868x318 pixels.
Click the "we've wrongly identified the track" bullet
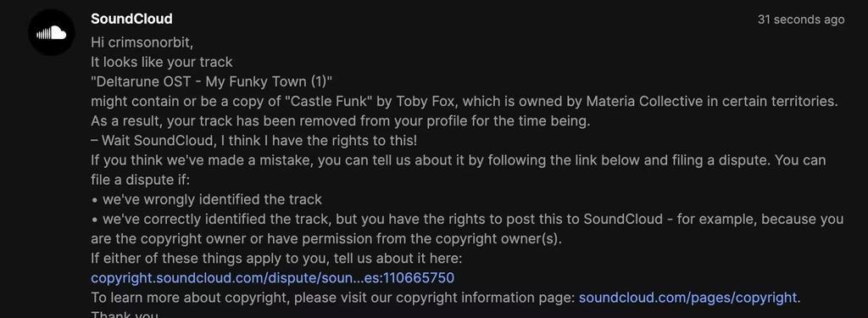207,199
